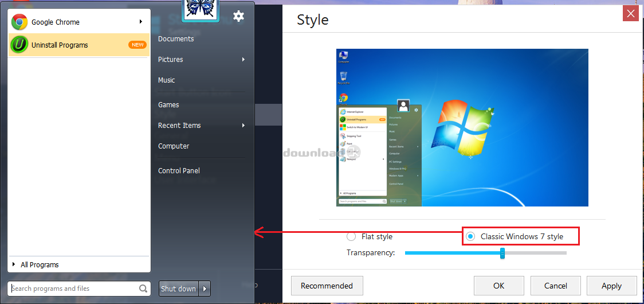Viewport: 644px width, 304px height.
Task: Close the Style dialog with X
Action: point(630,13)
